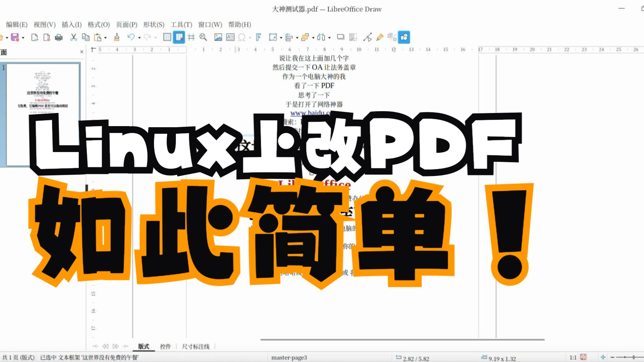The image size is (644, 362).
Task: Click the horizontal scrollbar under canvas
Action: coord(402,339)
